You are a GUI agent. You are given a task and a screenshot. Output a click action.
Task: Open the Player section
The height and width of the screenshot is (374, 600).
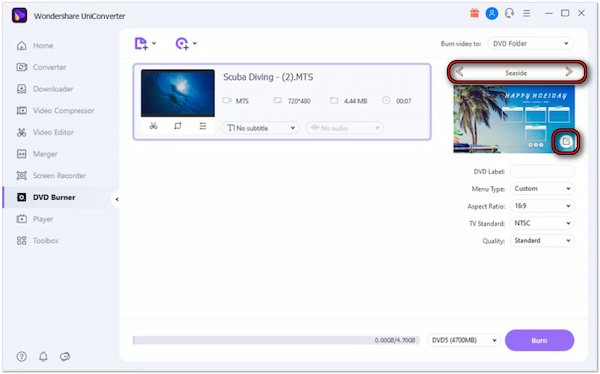click(34, 219)
